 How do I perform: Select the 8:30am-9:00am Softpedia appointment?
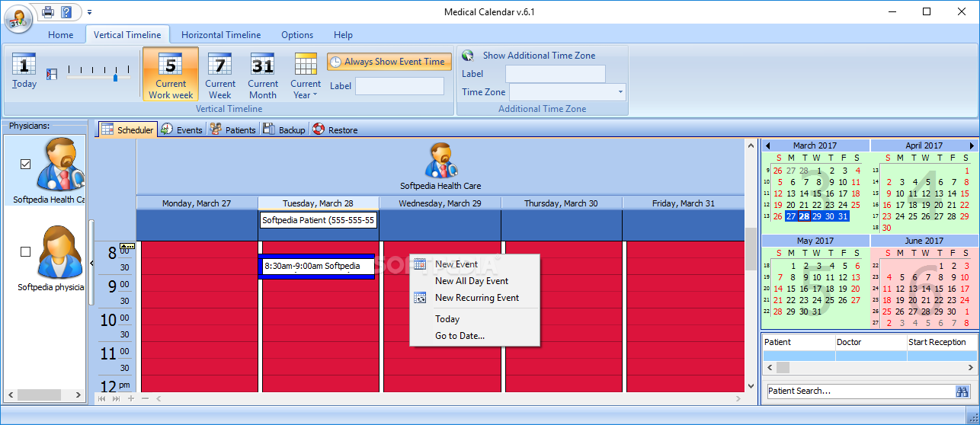(316, 267)
